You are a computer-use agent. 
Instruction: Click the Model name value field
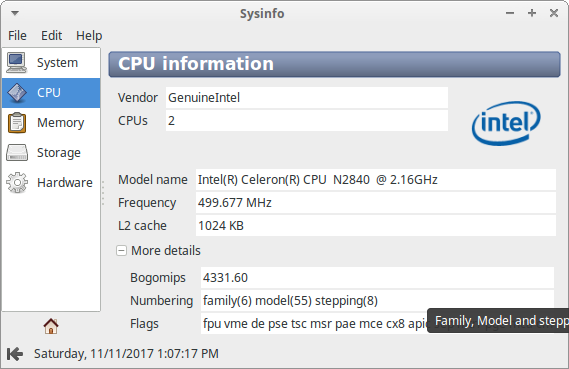pos(376,180)
